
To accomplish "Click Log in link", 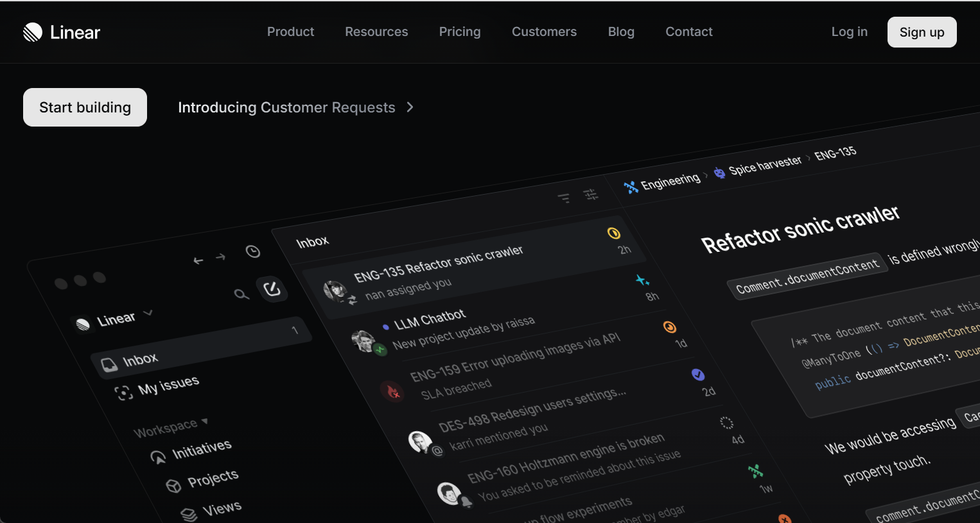I will click(849, 31).
